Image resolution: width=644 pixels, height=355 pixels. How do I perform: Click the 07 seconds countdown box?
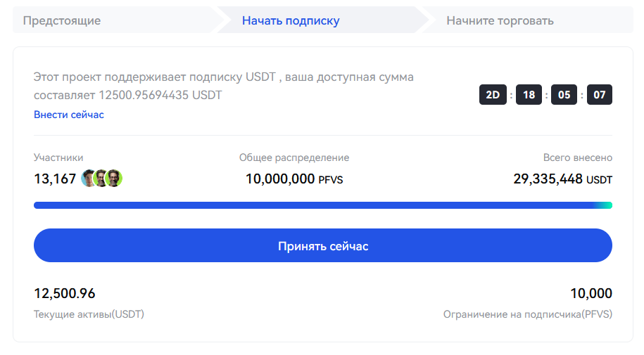[599, 95]
